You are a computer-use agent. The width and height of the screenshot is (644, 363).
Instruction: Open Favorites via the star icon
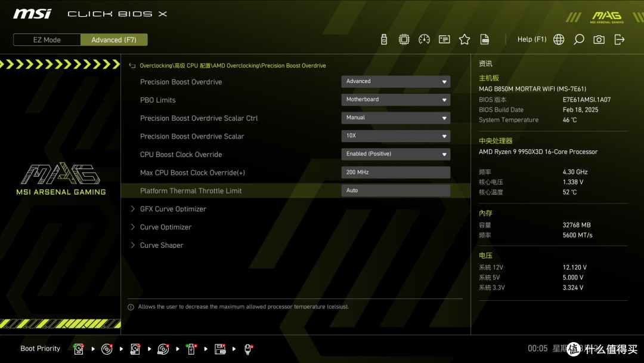tap(465, 39)
